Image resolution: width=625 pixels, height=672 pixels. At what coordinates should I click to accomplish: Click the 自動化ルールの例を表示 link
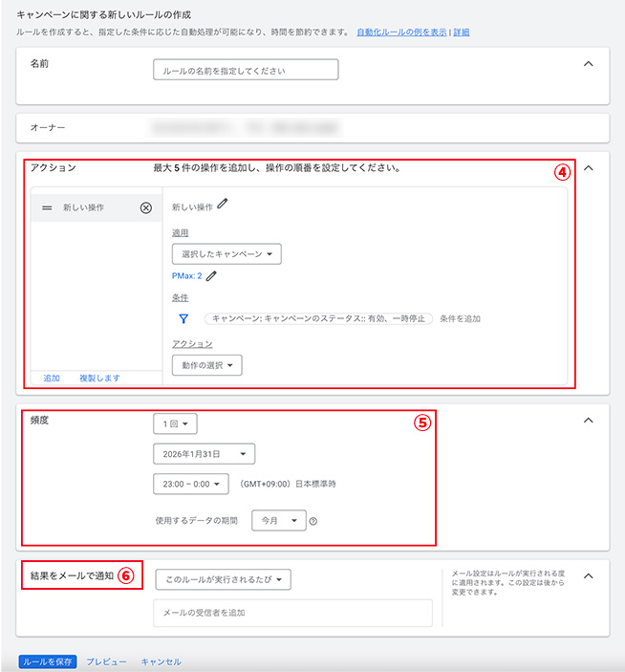click(x=400, y=32)
